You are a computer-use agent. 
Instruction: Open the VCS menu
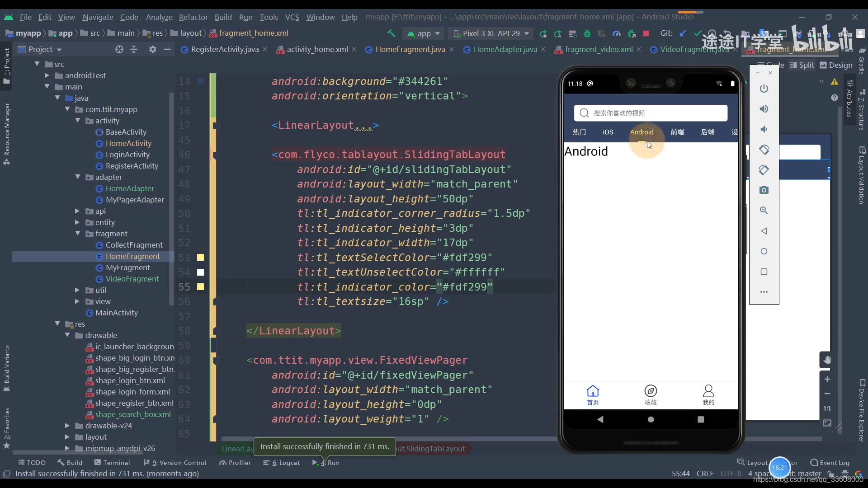[292, 17]
